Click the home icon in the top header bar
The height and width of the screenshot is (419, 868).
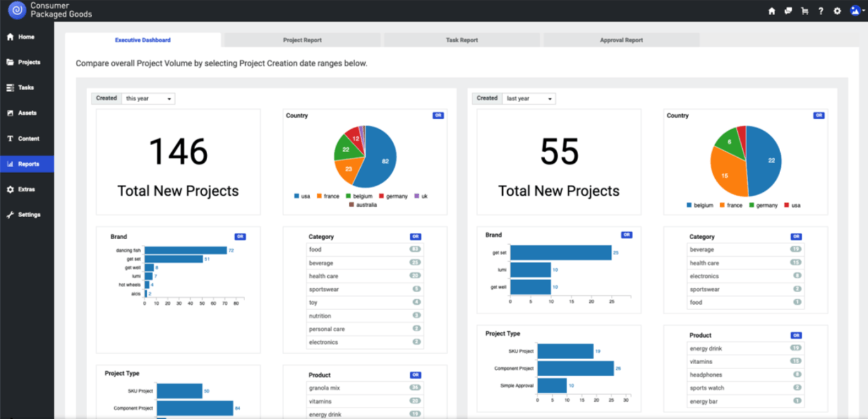(771, 11)
